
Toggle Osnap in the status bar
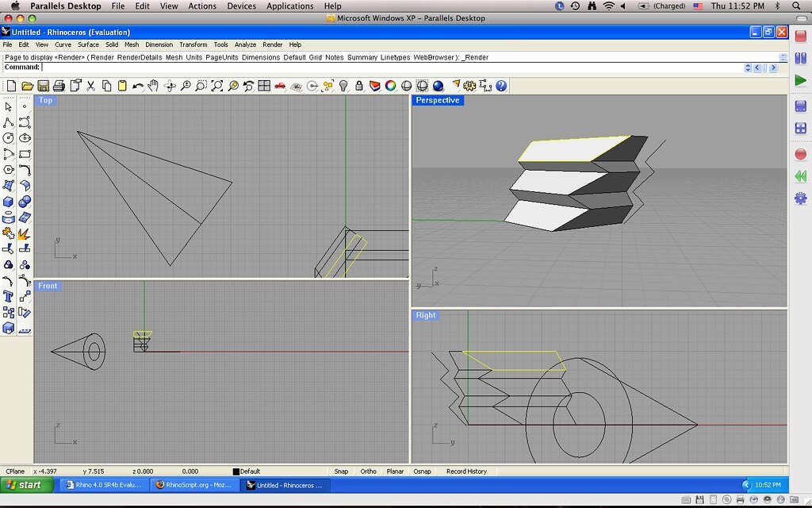tap(422, 471)
